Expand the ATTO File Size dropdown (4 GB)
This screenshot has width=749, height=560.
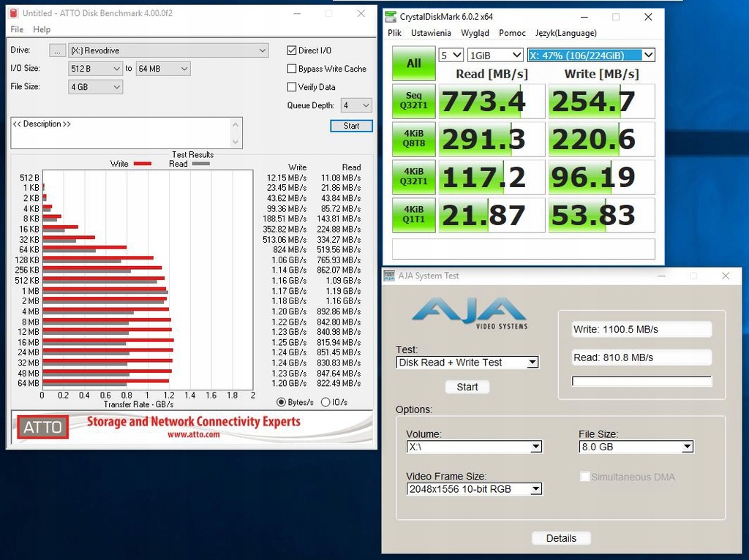coord(96,87)
